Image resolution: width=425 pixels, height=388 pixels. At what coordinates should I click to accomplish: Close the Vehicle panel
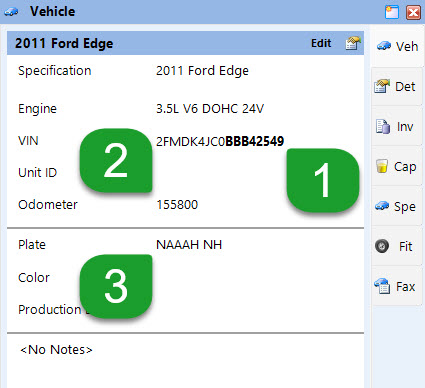413,12
